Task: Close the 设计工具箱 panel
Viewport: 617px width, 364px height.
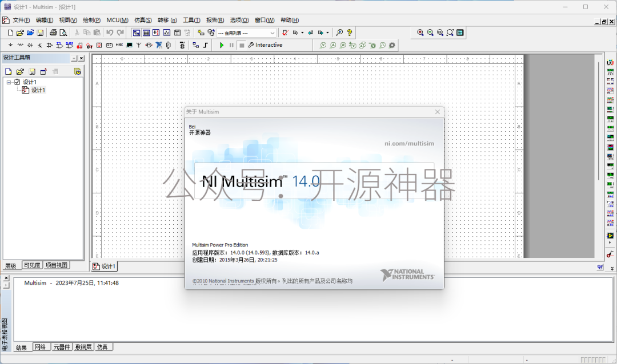Action: coord(82,58)
